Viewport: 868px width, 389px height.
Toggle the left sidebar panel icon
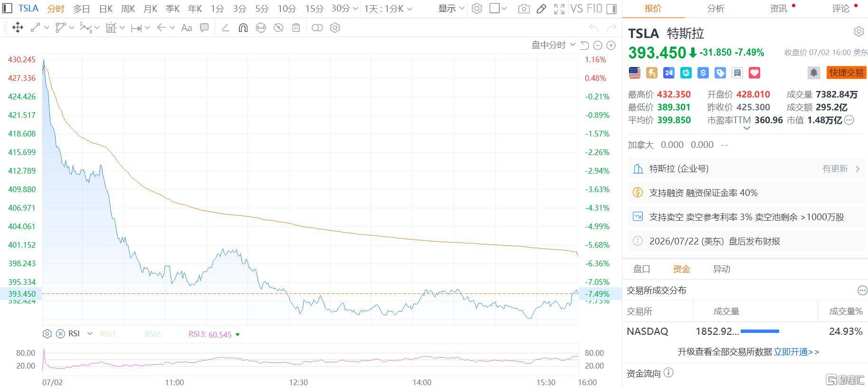click(8, 9)
